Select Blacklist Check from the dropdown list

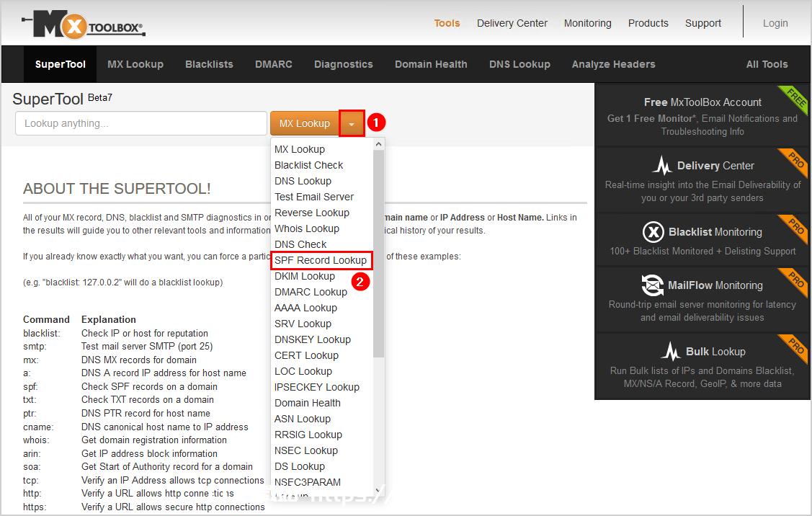point(308,165)
